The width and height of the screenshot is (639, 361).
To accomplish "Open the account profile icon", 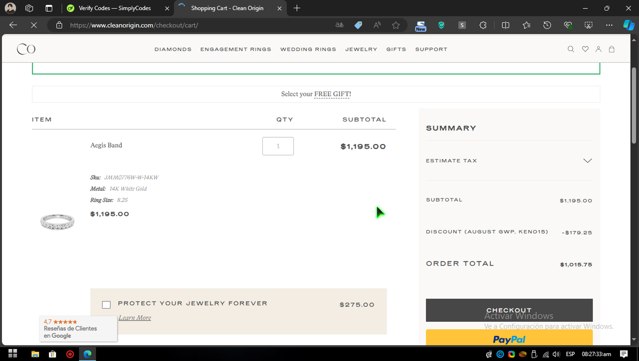I will pyautogui.click(x=598, y=49).
